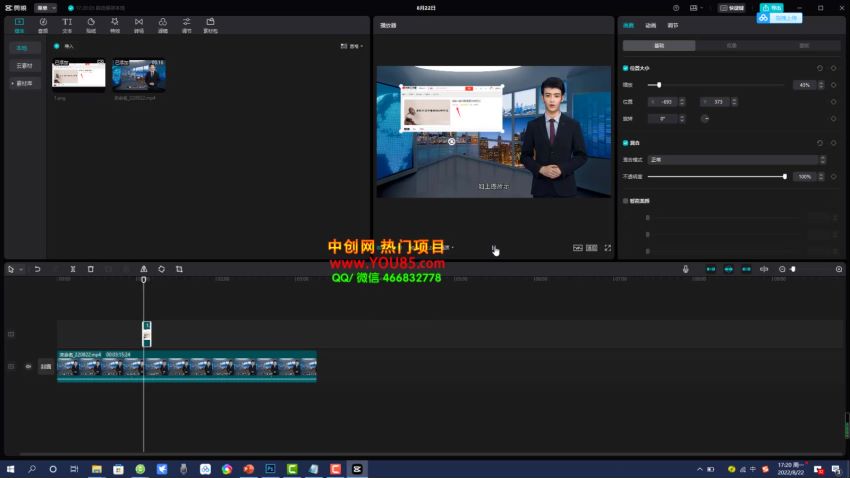The image size is (850, 478).
Task: Click the aspect ratio icon in the player
Action: [x=592, y=248]
